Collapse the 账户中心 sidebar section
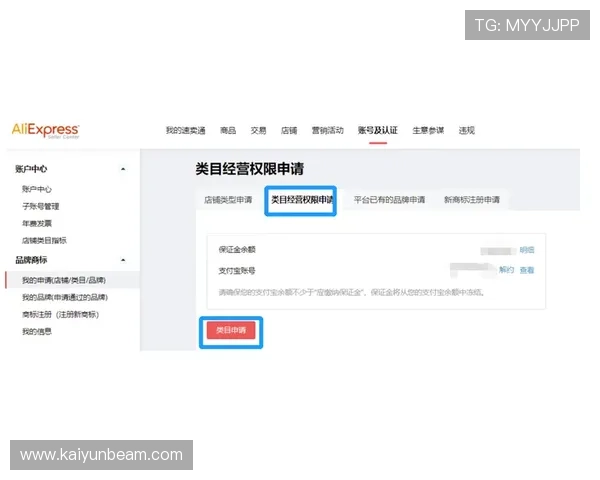The height and width of the screenshot is (480, 600). click(x=123, y=169)
